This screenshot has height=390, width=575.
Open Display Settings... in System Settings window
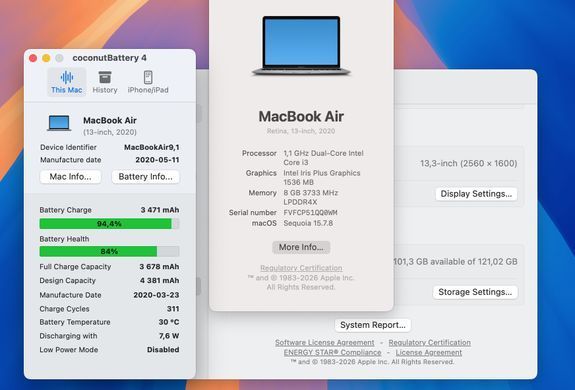point(476,194)
